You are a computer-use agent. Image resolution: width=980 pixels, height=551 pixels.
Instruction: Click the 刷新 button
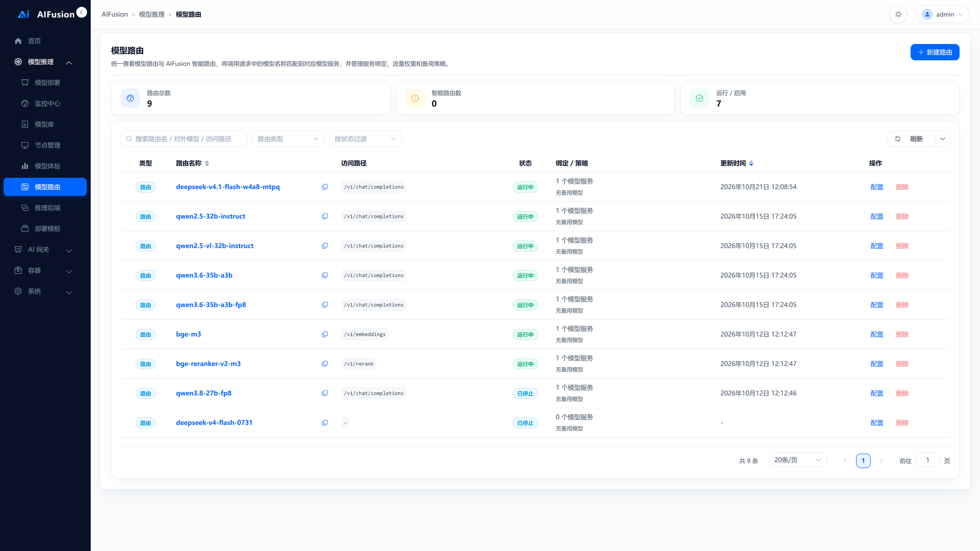912,139
